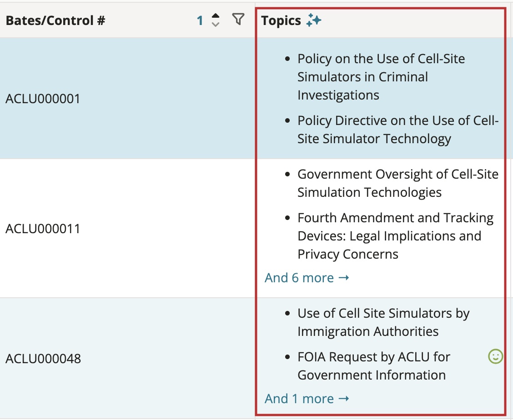
Task: Click topic 'FOIA Request by ACLU'
Action: pos(374,366)
